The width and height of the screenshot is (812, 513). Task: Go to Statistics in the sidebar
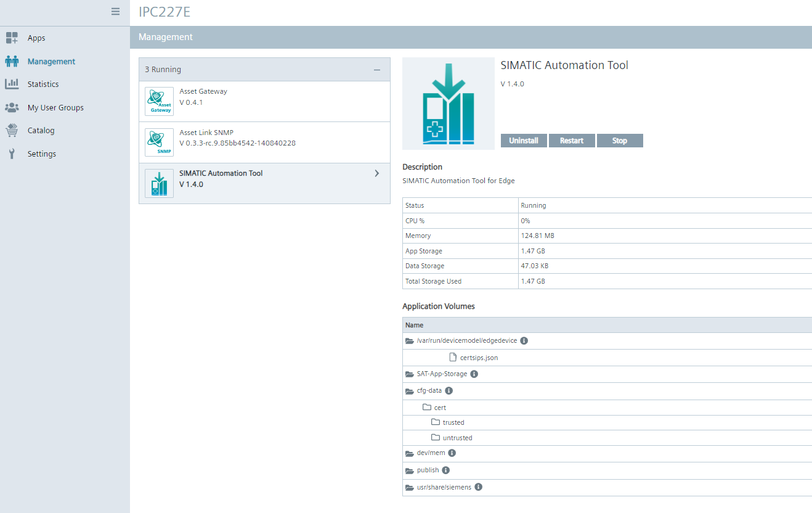point(43,84)
